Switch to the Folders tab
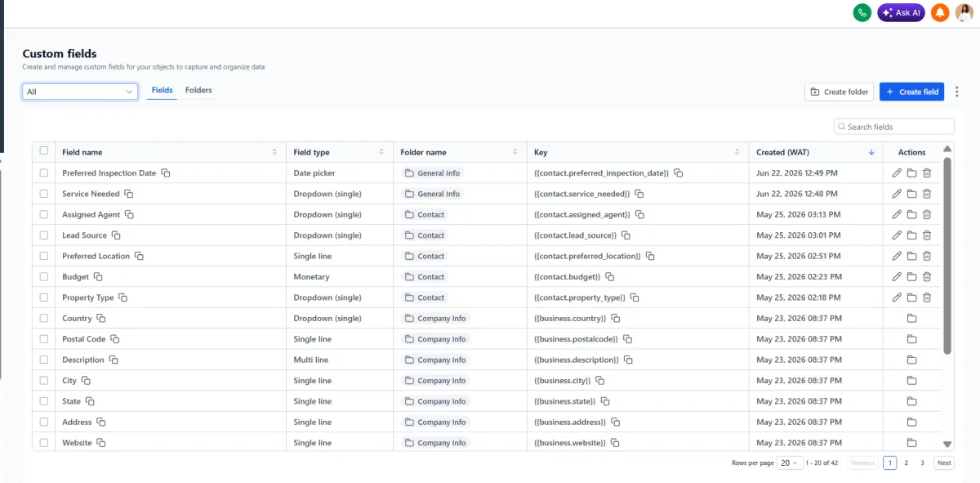Viewport: 980px width, 483px height. point(198,91)
